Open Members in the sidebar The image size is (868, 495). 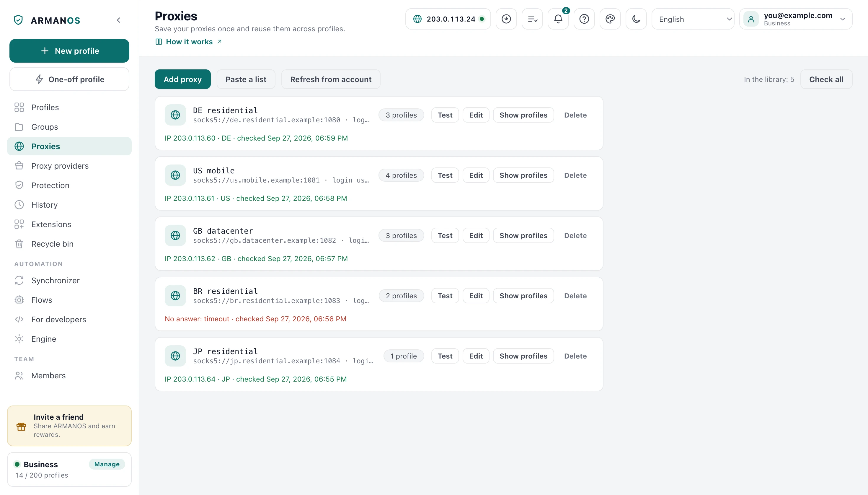[x=69, y=375]
